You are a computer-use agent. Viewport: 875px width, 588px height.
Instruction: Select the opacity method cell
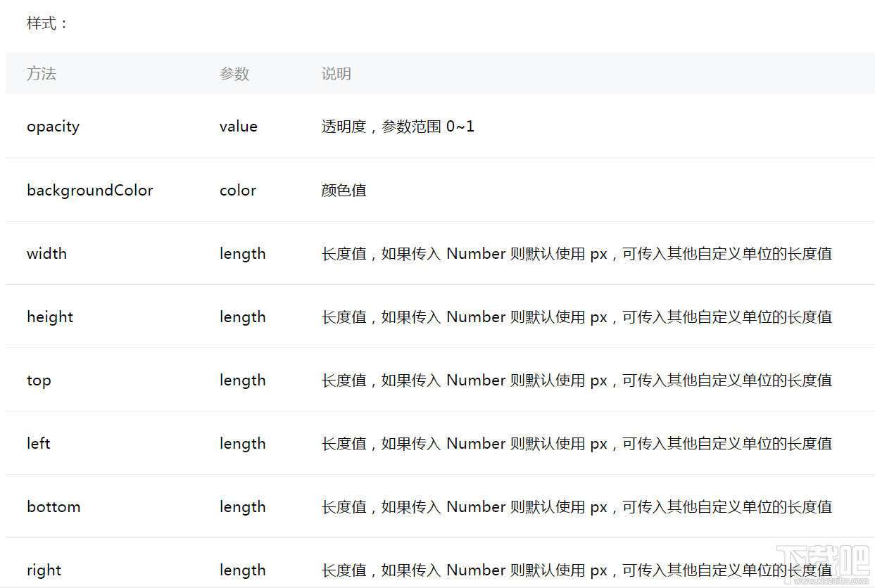point(53,127)
